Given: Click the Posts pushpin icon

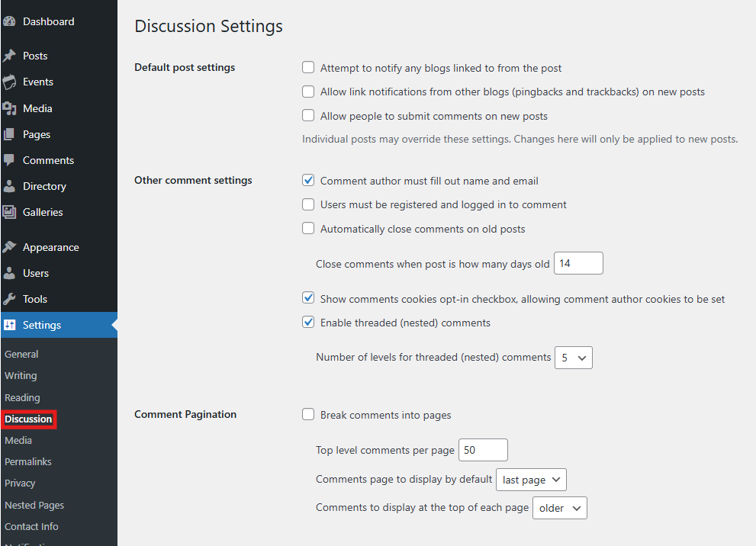Looking at the screenshot, I should point(9,56).
